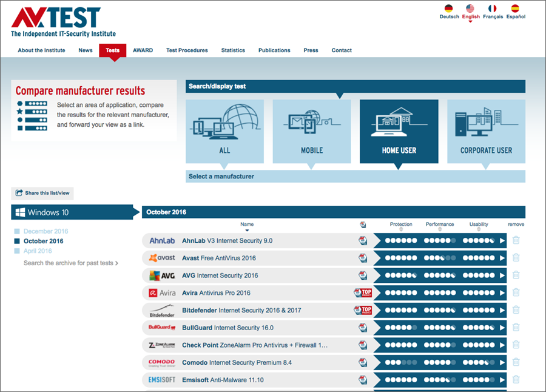Remove AVG row with trash icon
546x392 pixels.
click(516, 275)
